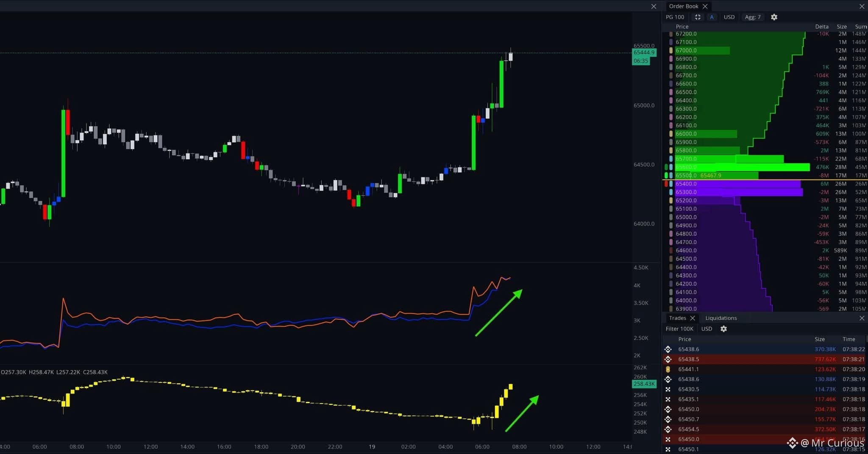Click the exchange icon beside 65454.5 trade

tap(668, 429)
